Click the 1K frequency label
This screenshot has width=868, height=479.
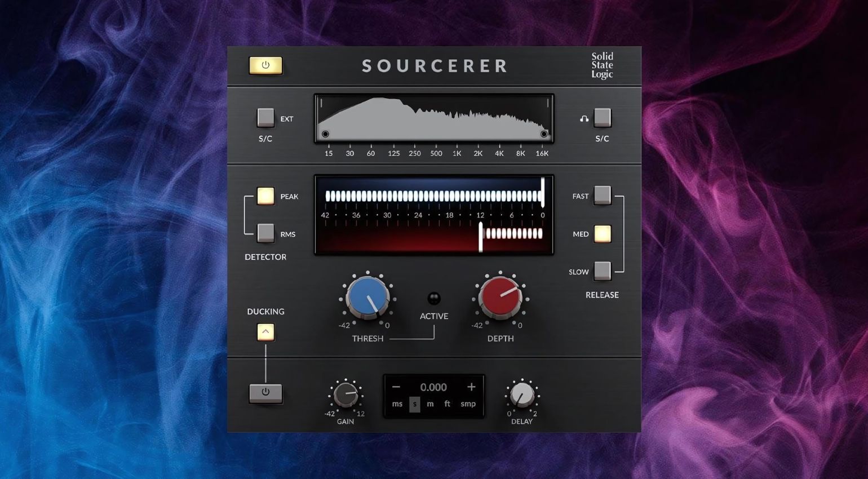point(457,153)
